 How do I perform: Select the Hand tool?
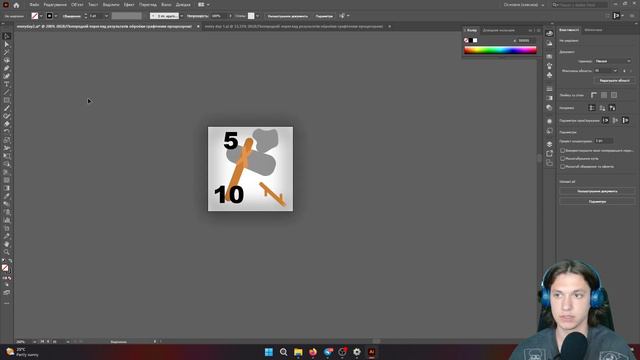[x=7, y=244]
